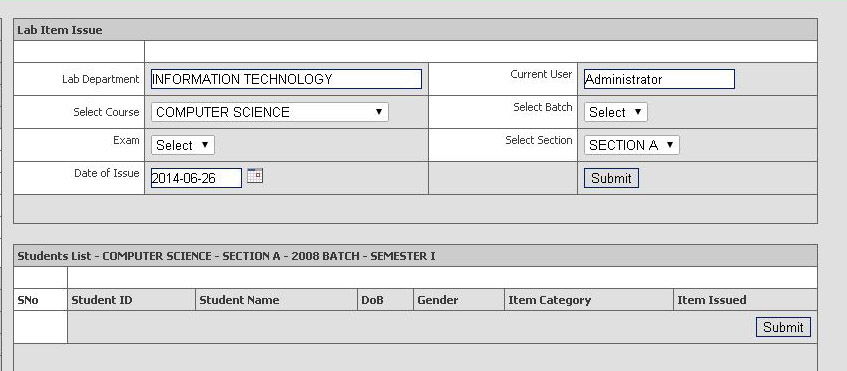Click the Item Category column header
This screenshot has width=847, height=371.
pos(549,300)
